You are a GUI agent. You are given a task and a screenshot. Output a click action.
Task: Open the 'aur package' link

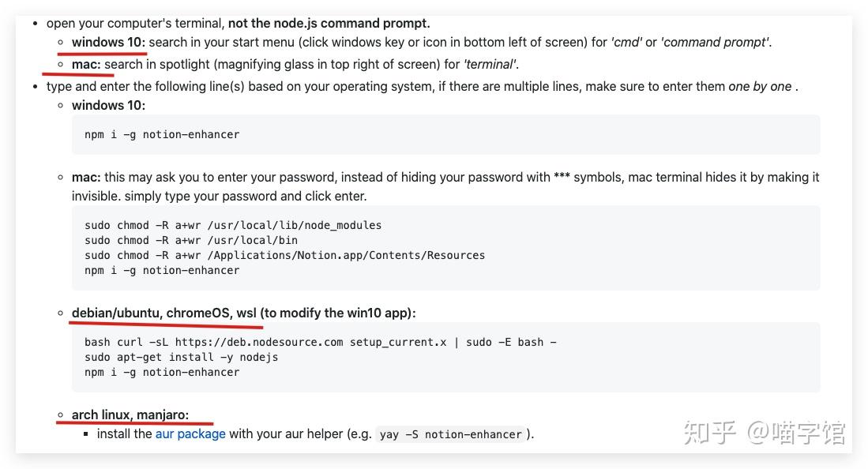190,433
